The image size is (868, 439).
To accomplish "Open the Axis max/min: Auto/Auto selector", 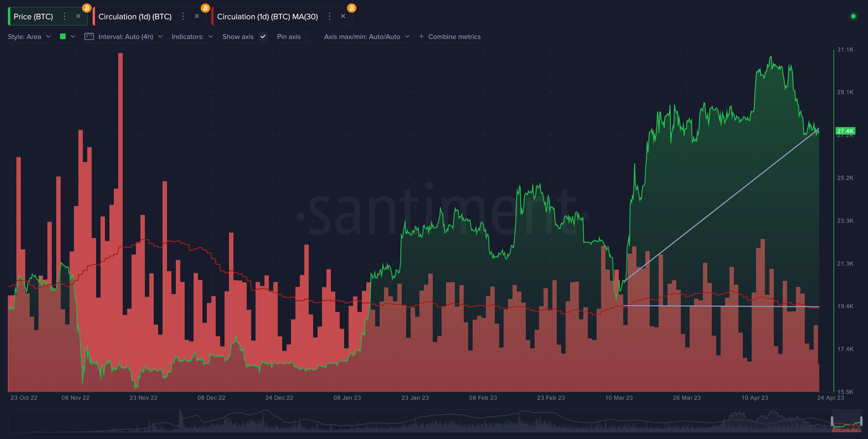I will point(366,36).
